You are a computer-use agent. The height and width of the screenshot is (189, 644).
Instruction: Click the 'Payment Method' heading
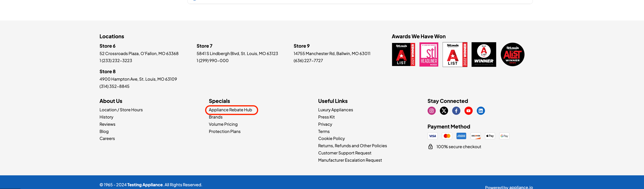(448, 127)
